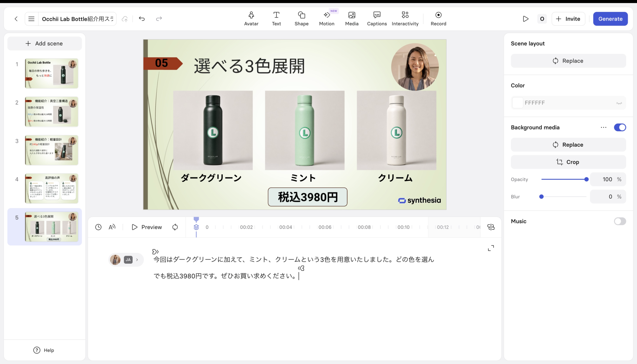Click the split scene icon on the timeline's right edge
Viewport: 637px width, 364px height.
point(491,227)
